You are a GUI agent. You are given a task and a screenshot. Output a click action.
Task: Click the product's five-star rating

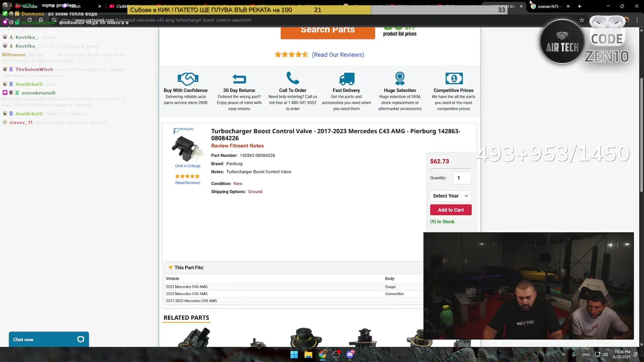[x=187, y=176]
